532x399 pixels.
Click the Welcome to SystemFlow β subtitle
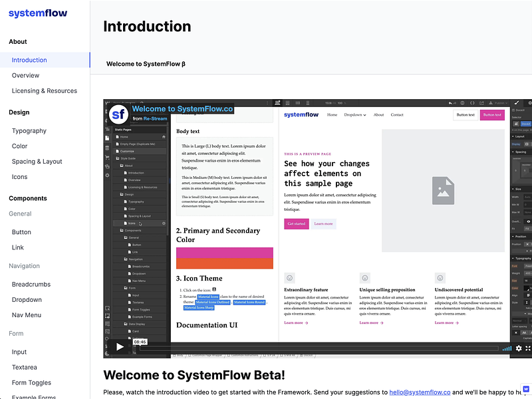(x=146, y=64)
